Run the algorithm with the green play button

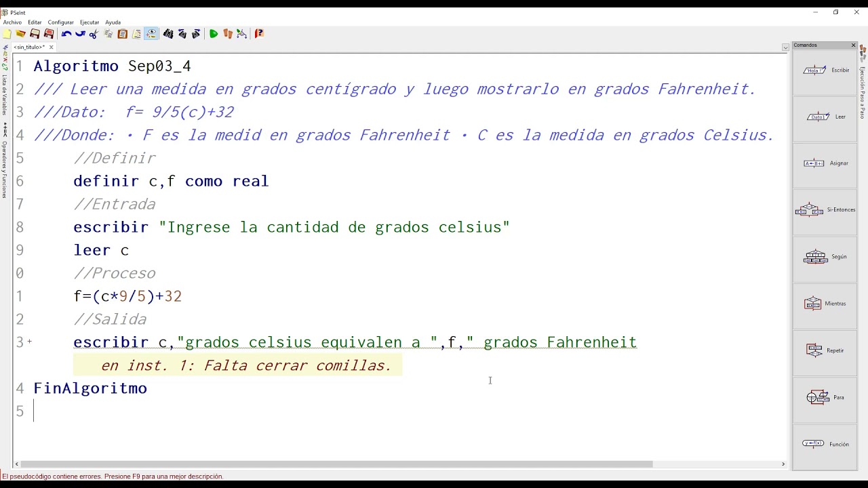point(214,34)
